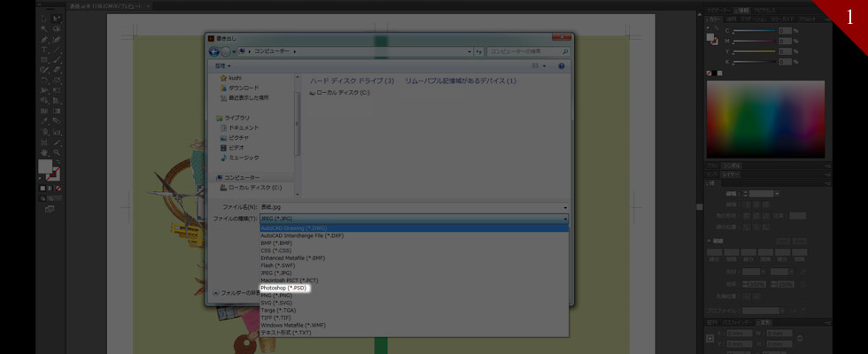The image size is (868, 354).
Task: Select the Free Transform tool
Action: coord(57,90)
